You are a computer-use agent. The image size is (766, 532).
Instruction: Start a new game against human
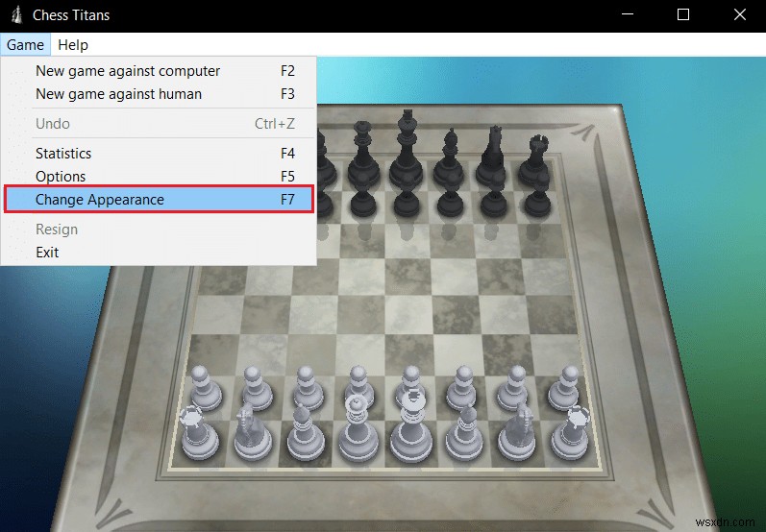[159, 94]
